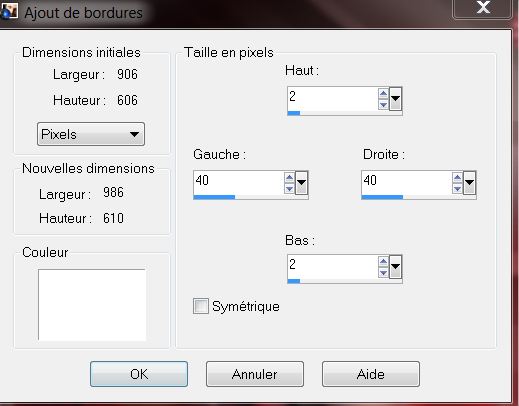This screenshot has width=519, height=406.
Task: Click the Annuler button
Action: (x=255, y=374)
